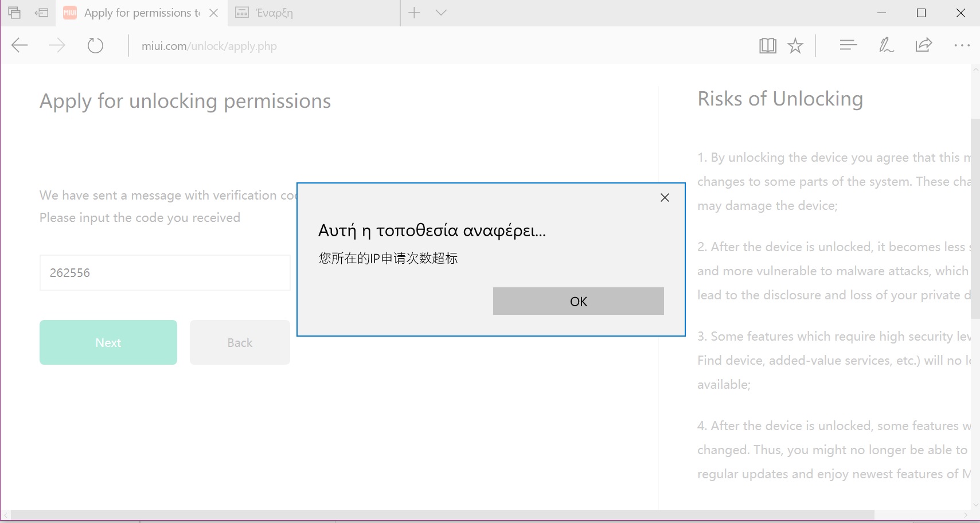Open the More actions ellipsis menu
This screenshot has height=523, width=980.
pyautogui.click(x=962, y=45)
